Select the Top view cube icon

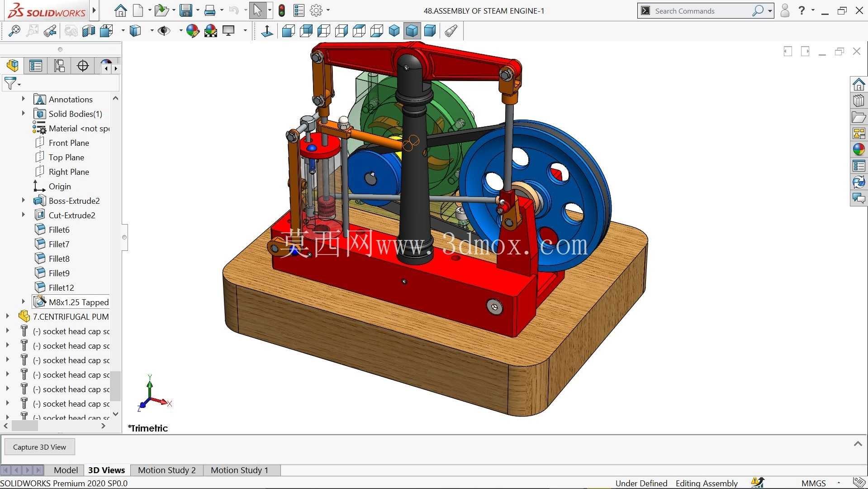click(359, 31)
